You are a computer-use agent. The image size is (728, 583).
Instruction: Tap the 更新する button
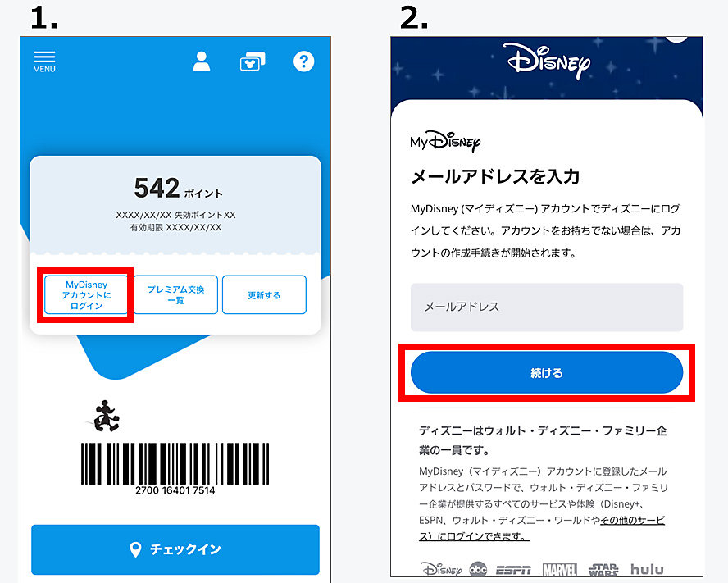click(x=264, y=295)
